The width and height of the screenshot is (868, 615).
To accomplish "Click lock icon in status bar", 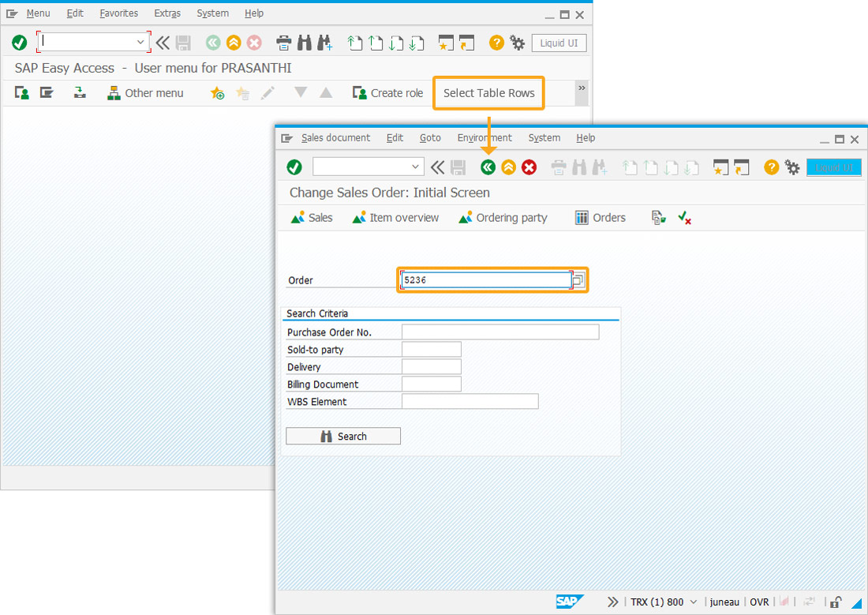I will pyautogui.click(x=836, y=602).
